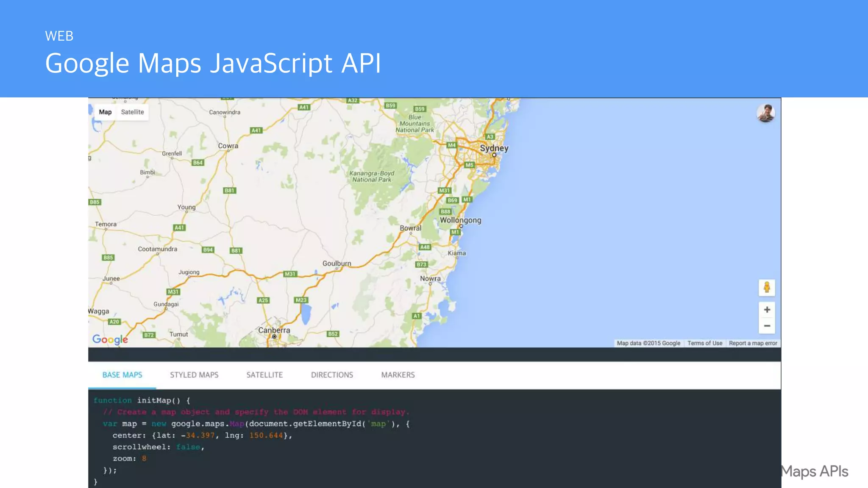Click the Cowra town label
Viewport: 868px width, 488px height.
(x=228, y=146)
